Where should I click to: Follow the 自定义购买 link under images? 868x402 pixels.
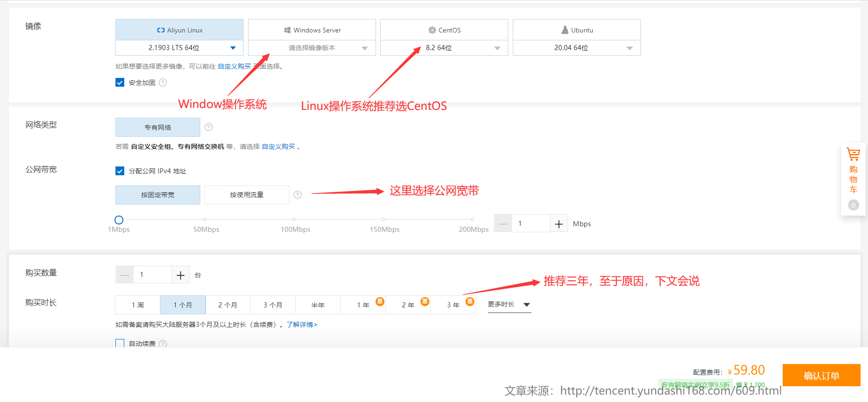pos(234,66)
